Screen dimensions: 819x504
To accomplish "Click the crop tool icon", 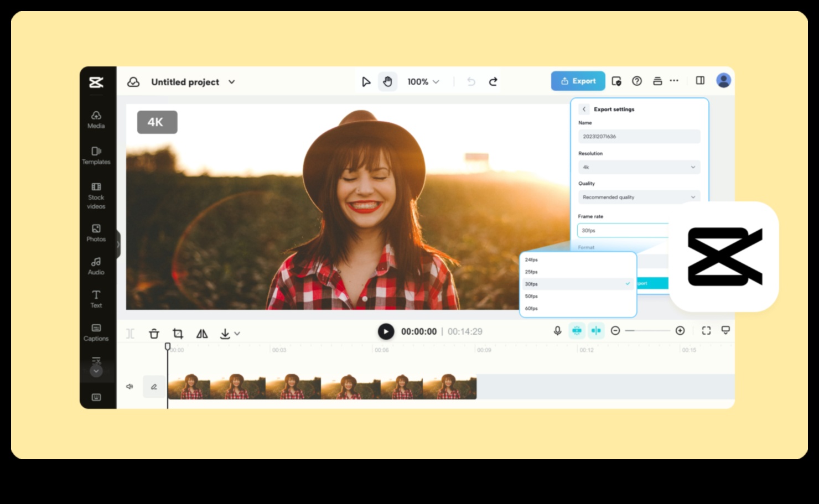I will tap(178, 334).
